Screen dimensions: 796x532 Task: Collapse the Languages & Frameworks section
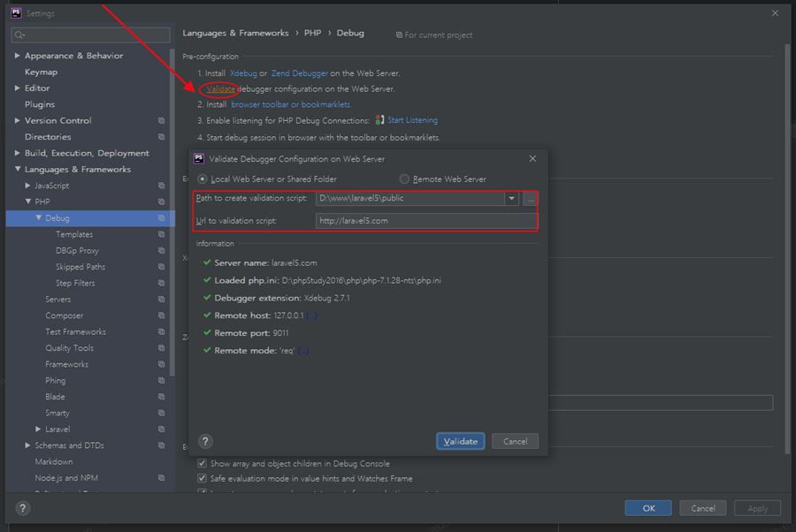[18, 170]
